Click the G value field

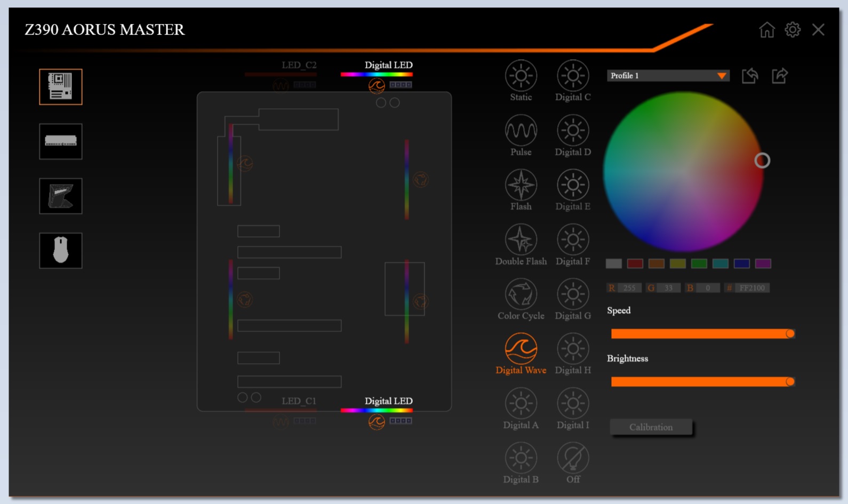(x=669, y=288)
